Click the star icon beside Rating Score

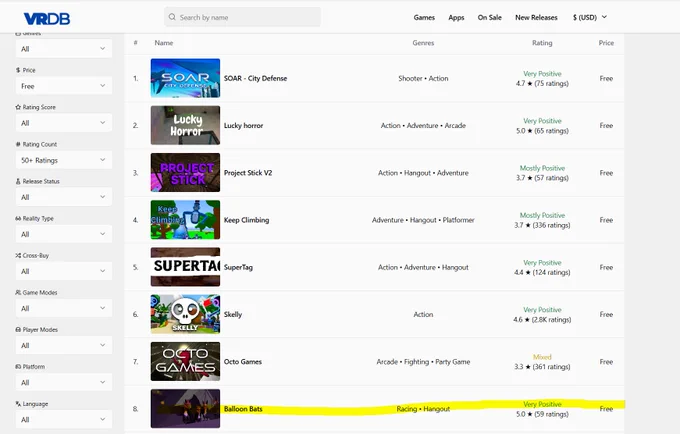[x=18, y=107]
